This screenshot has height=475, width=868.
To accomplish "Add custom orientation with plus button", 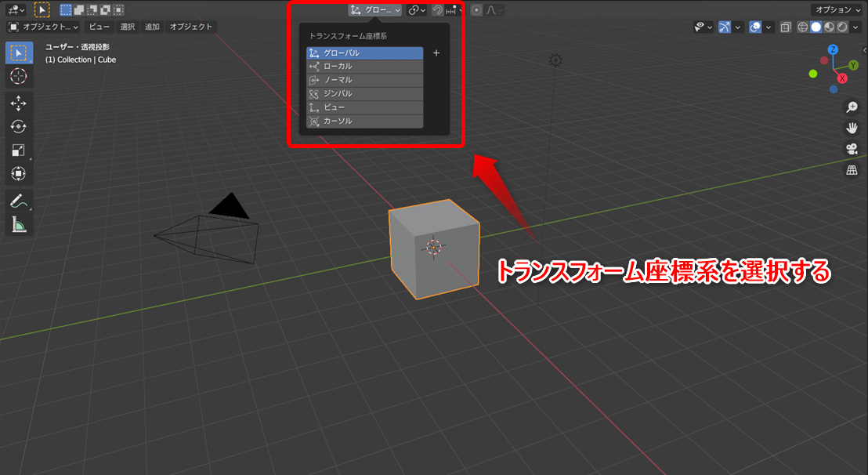I will coord(436,53).
